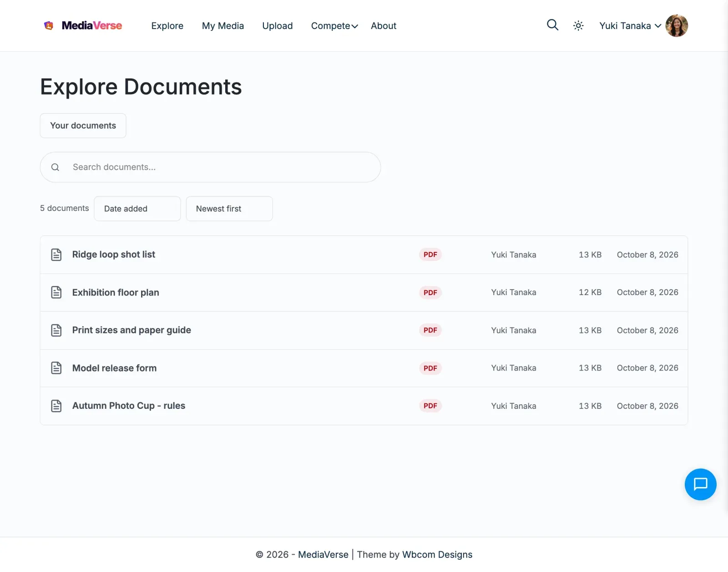This screenshot has height=572, width=728.
Task: Click author Yuki Tanaka on Ridge loop row
Action: coord(514,255)
